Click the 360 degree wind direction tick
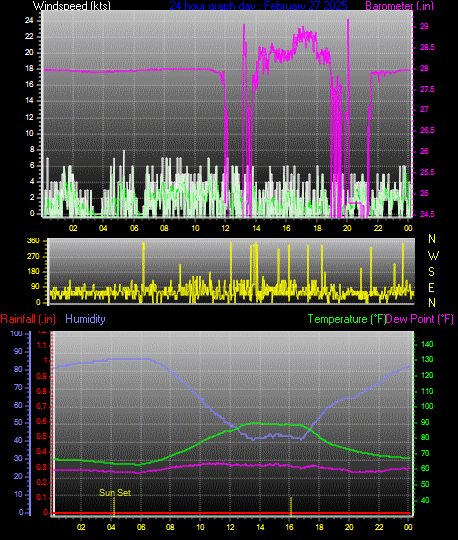 click(x=33, y=241)
